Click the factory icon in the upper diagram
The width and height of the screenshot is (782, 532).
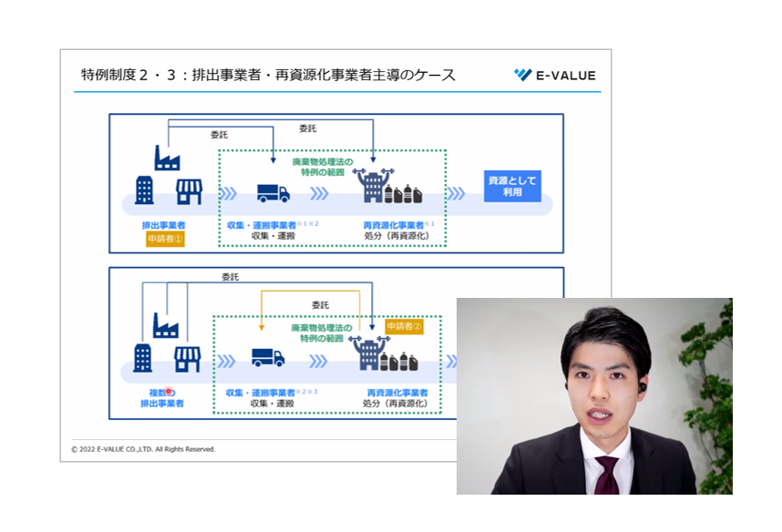pyautogui.click(x=167, y=158)
